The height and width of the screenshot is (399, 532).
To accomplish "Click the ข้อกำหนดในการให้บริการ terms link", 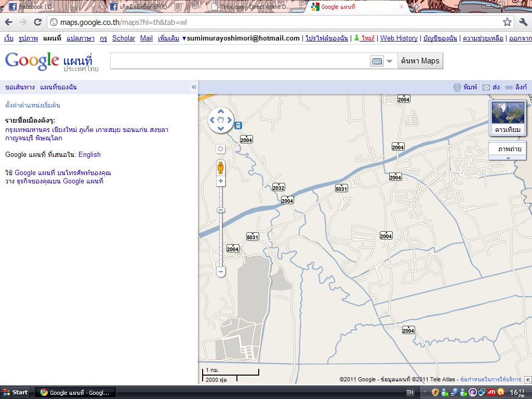I will (x=490, y=379).
